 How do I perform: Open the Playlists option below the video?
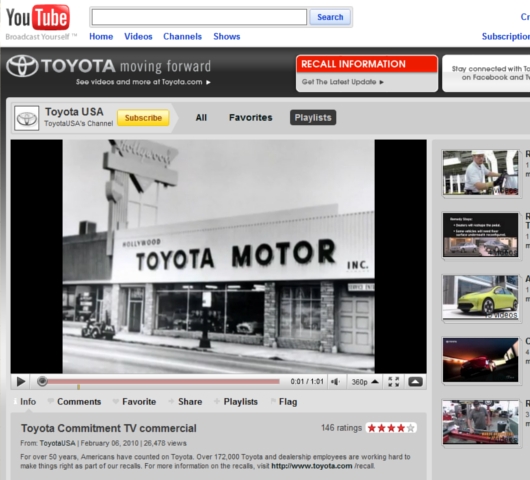(x=240, y=402)
